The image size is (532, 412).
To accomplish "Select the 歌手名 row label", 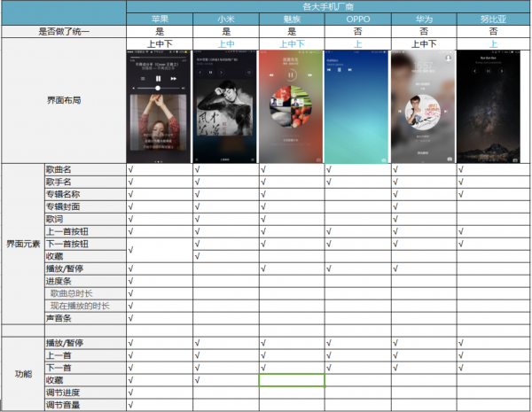I will point(85,183).
